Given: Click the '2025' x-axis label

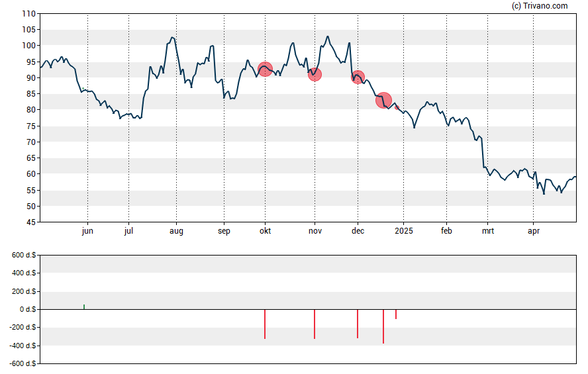Looking at the screenshot, I should pyautogui.click(x=404, y=231).
